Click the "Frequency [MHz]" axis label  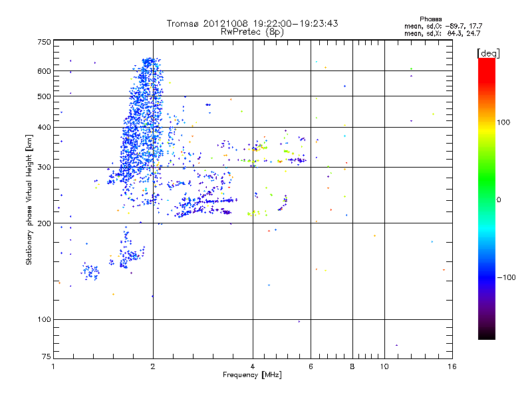(252, 375)
